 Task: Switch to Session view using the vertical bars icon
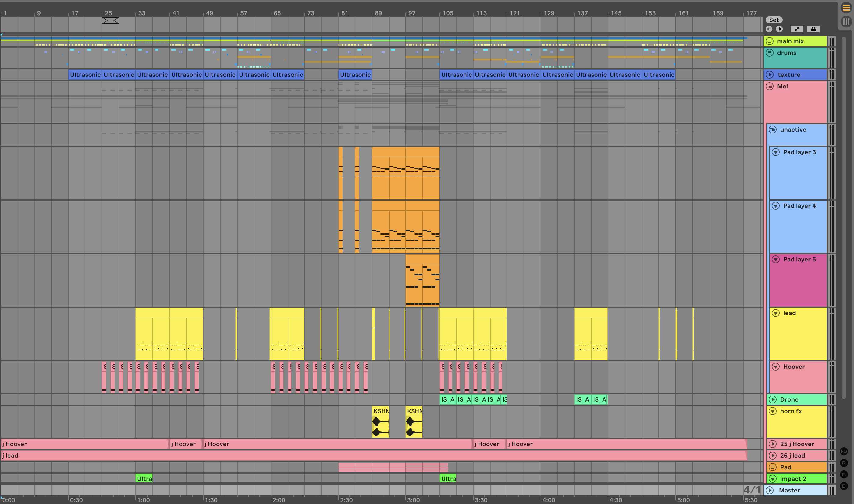click(846, 22)
